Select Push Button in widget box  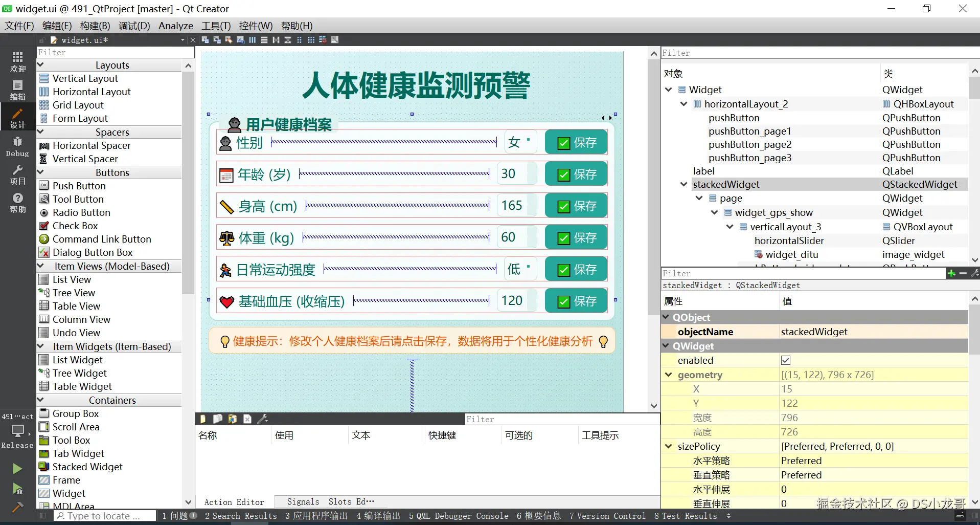79,186
